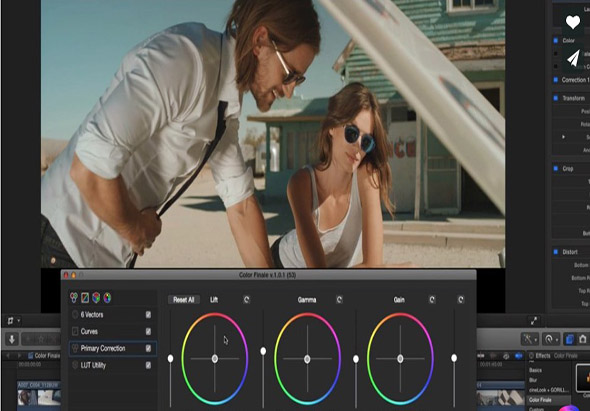This screenshot has width=590, height=411.
Task: Open the magic wand dropdown arrow
Action: click(535, 339)
